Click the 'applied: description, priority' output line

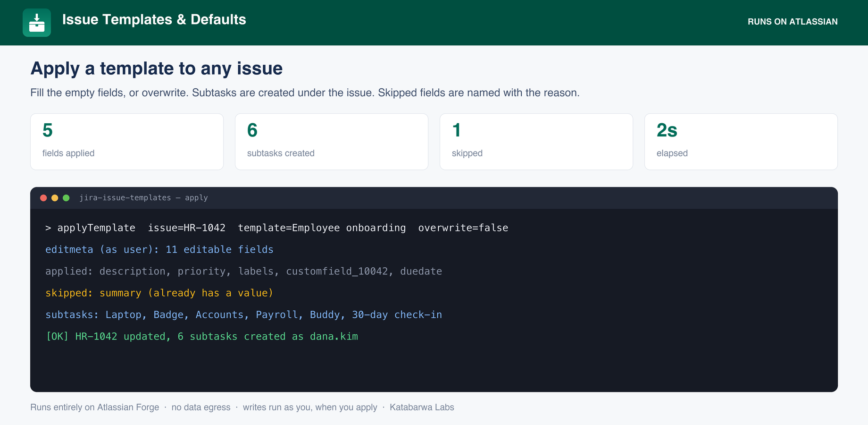tap(244, 271)
